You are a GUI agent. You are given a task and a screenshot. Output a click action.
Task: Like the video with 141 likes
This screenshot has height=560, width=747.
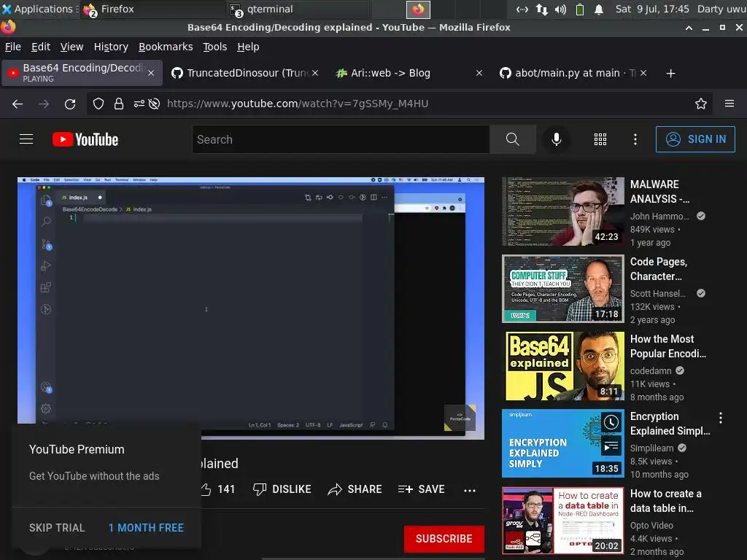(x=217, y=489)
